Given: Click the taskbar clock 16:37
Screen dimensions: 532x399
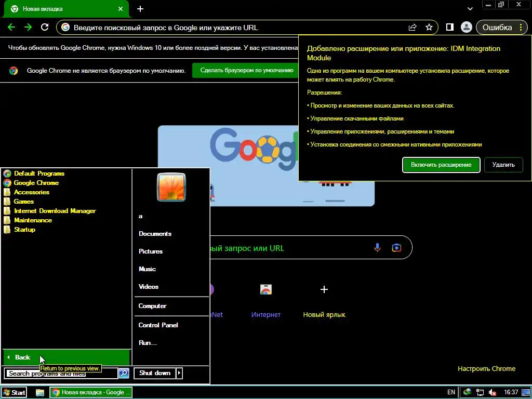Looking at the screenshot, I should click(x=511, y=393).
